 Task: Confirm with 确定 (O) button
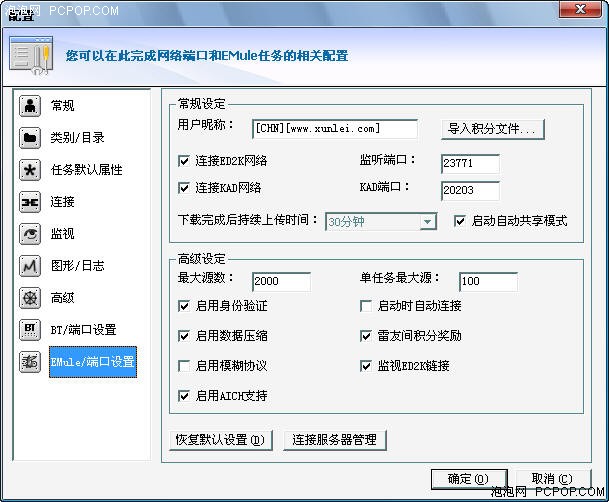[469, 479]
